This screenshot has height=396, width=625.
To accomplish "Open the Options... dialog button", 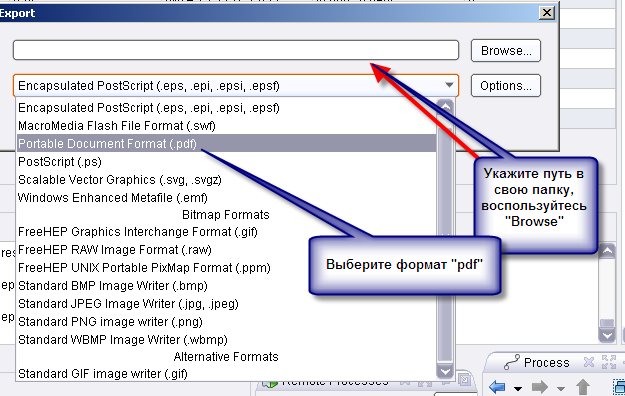I will (505, 86).
